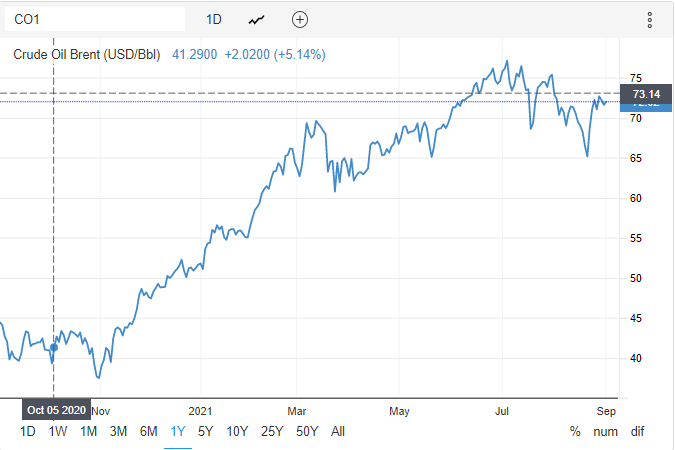Show the 5Y time range

pyautogui.click(x=205, y=431)
